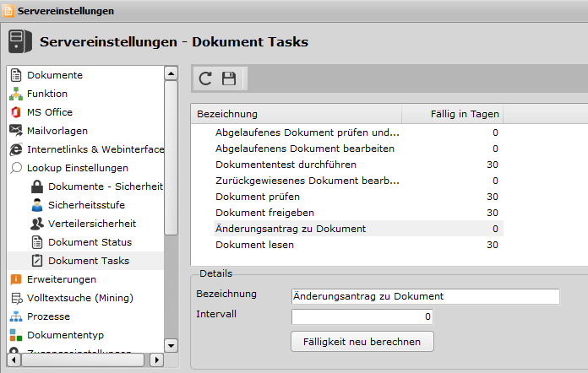
Task: Click the Dokument Status page icon
Action: click(x=37, y=242)
